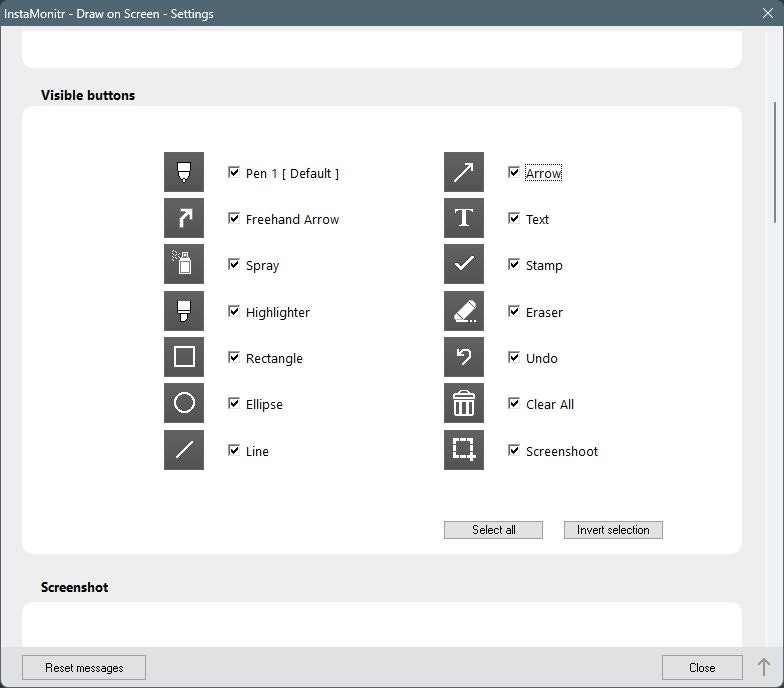The height and width of the screenshot is (688, 784).
Task: Click the Reset messages button
Action: 84,668
